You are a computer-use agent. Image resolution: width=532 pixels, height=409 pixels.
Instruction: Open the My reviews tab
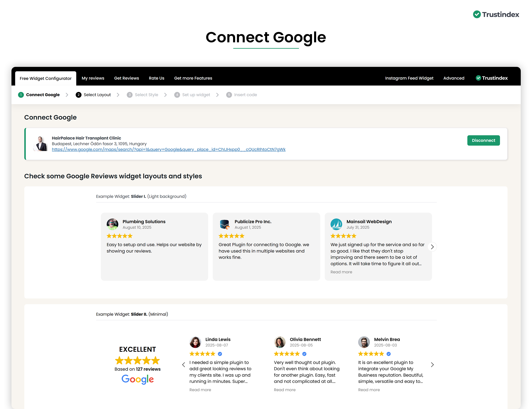point(93,78)
